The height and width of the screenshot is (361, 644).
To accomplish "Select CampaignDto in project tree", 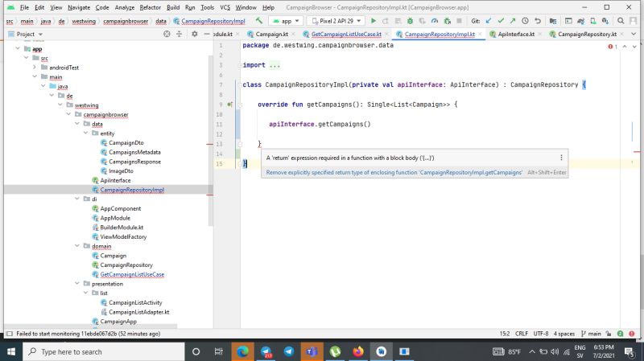I will pos(126,142).
